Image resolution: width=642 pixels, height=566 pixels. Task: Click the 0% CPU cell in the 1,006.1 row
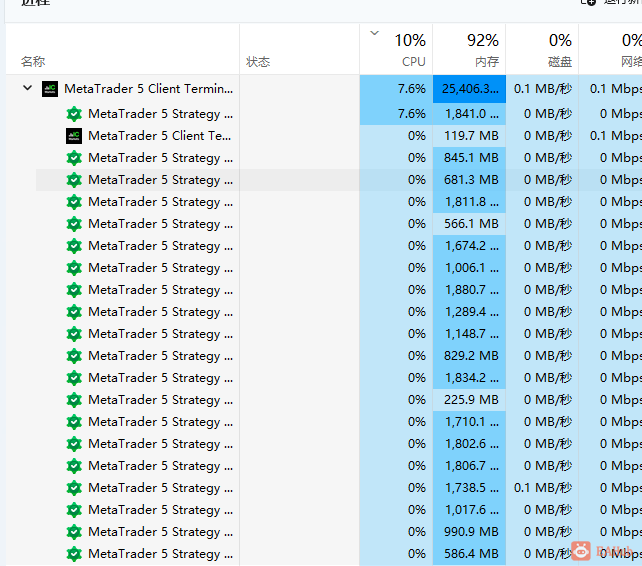pos(396,268)
